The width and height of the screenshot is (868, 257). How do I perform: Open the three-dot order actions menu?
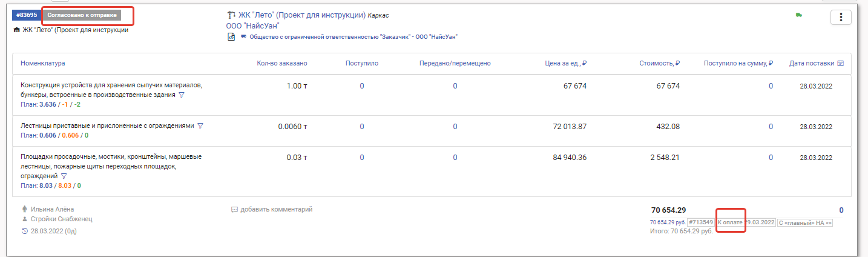[x=841, y=18]
